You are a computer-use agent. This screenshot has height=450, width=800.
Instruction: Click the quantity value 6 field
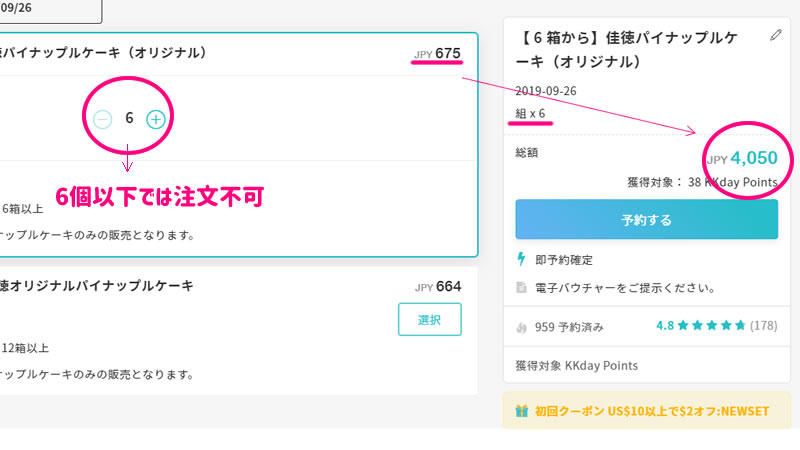(129, 118)
